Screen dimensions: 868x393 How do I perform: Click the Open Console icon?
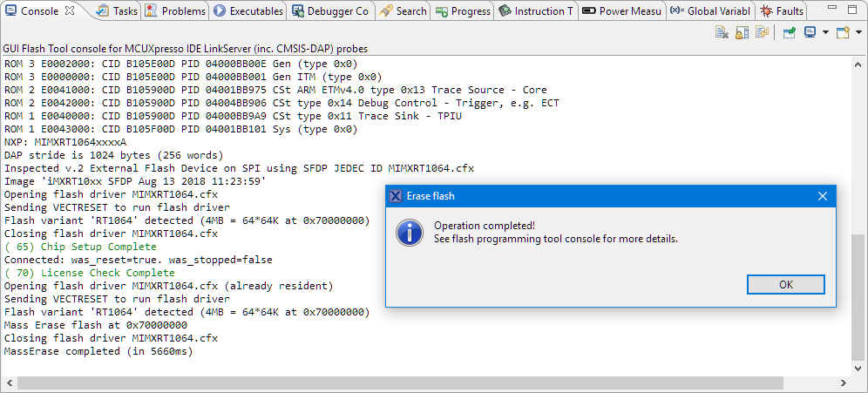tap(841, 33)
